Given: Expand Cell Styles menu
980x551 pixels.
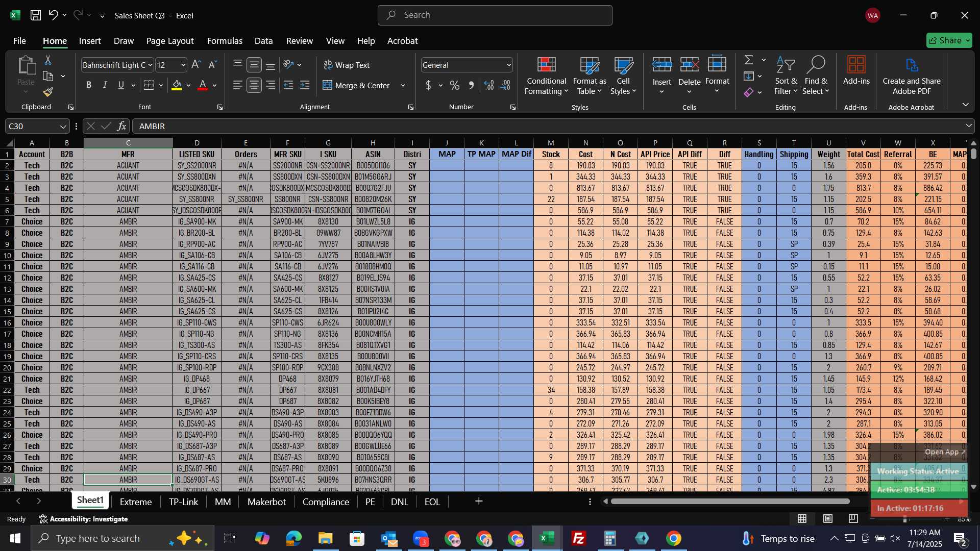Looking at the screenshot, I should click(623, 76).
